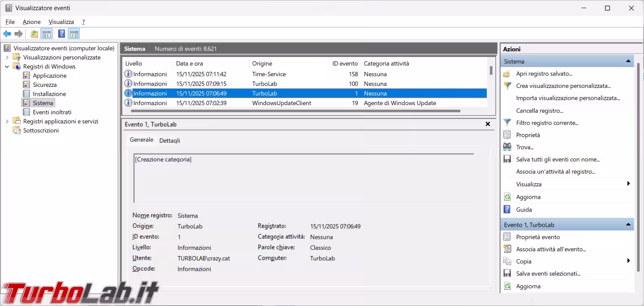Image resolution: width=644 pixels, height=306 pixels.
Task: Open the Visualizza submenu in Azioni
Action: [x=529, y=184]
